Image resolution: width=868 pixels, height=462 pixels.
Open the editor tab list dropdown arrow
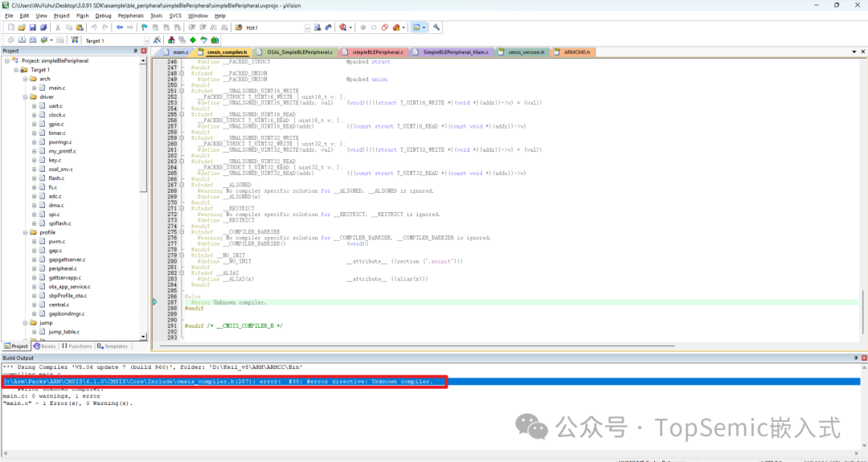[x=854, y=52]
